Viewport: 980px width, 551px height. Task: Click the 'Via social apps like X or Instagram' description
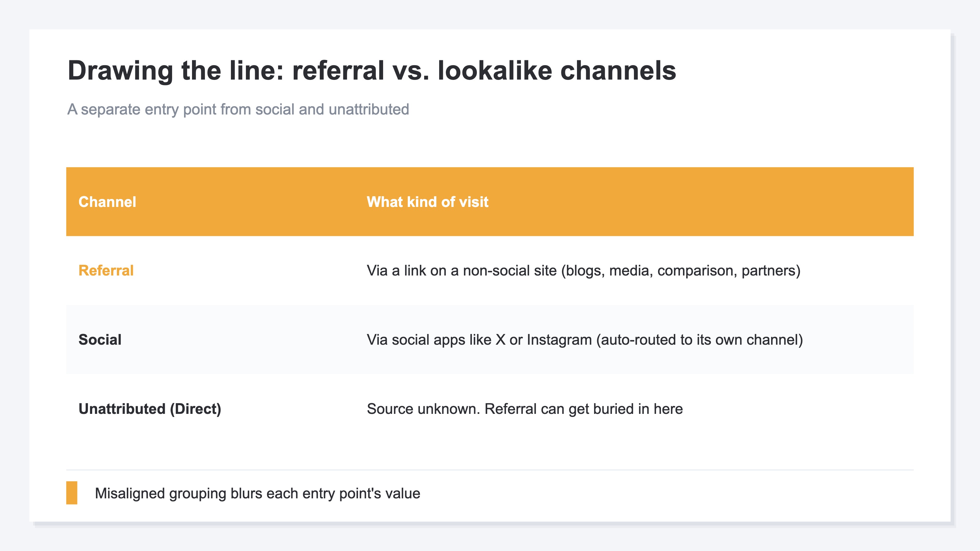coord(585,339)
